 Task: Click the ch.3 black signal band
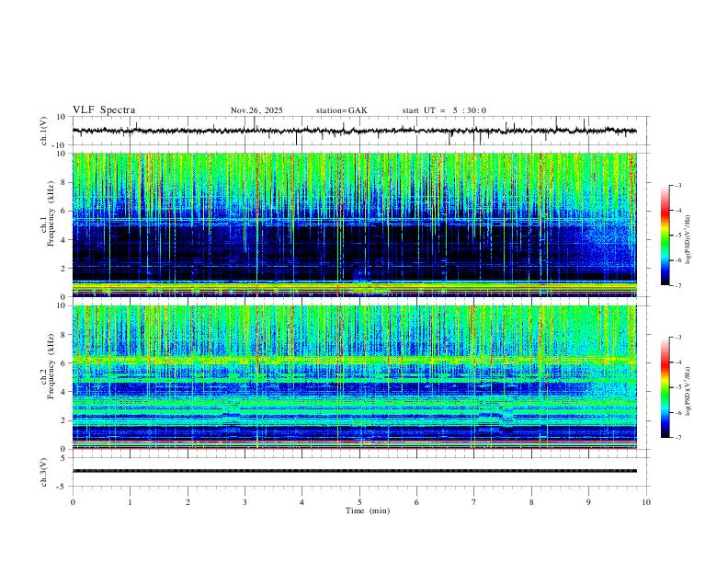pyautogui.click(x=355, y=471)
